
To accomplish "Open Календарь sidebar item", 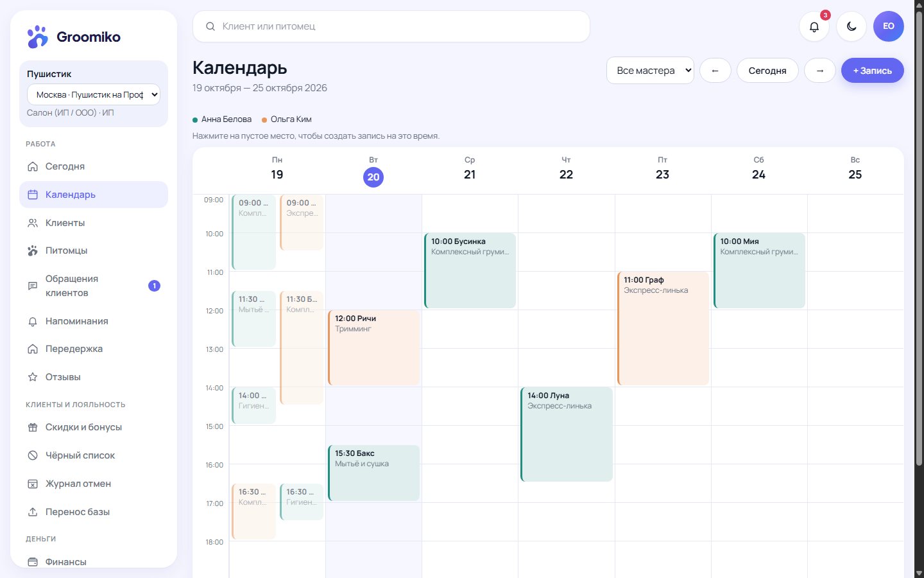I will point(94,195).
